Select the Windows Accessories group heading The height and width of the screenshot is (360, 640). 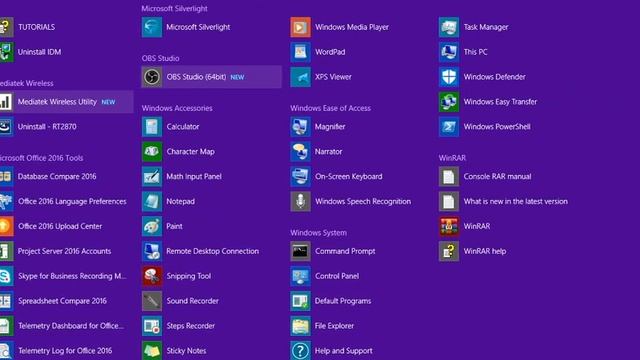[177, 108]
